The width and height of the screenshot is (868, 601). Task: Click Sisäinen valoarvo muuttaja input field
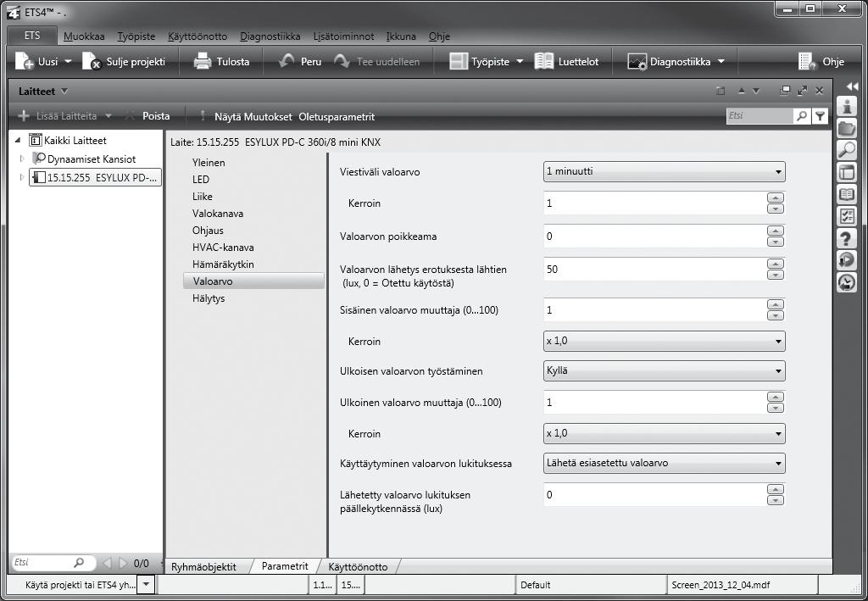[654, 310]
